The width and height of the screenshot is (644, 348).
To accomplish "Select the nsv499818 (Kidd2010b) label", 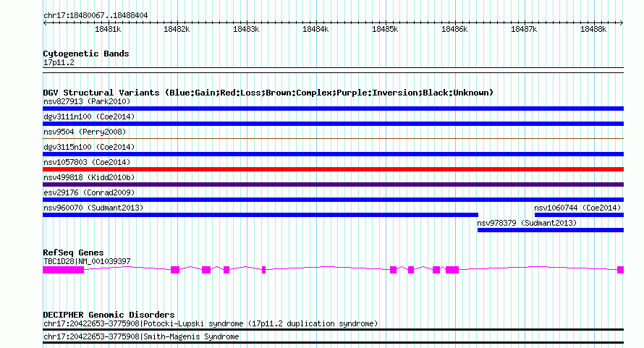I will [x=89, y=177].
